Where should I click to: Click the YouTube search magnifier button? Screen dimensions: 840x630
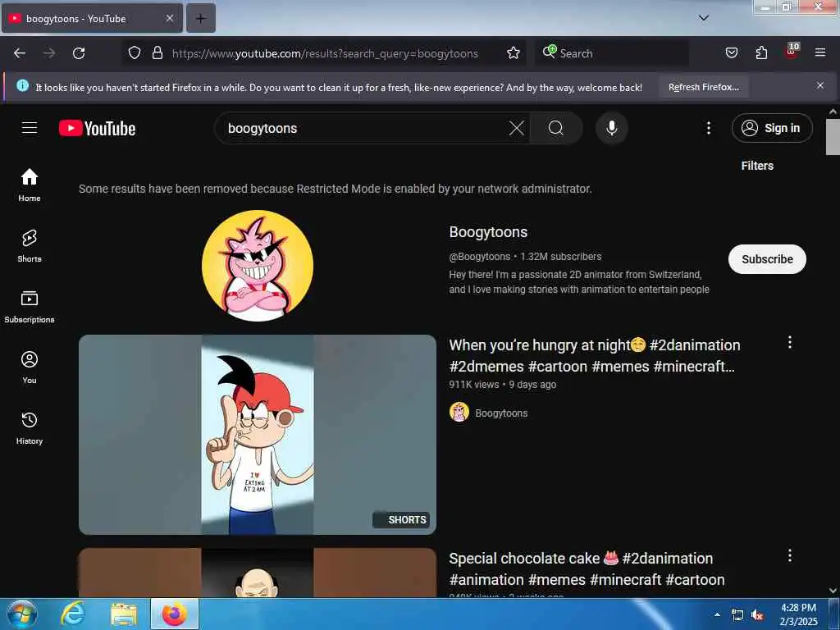click(556, 128)
